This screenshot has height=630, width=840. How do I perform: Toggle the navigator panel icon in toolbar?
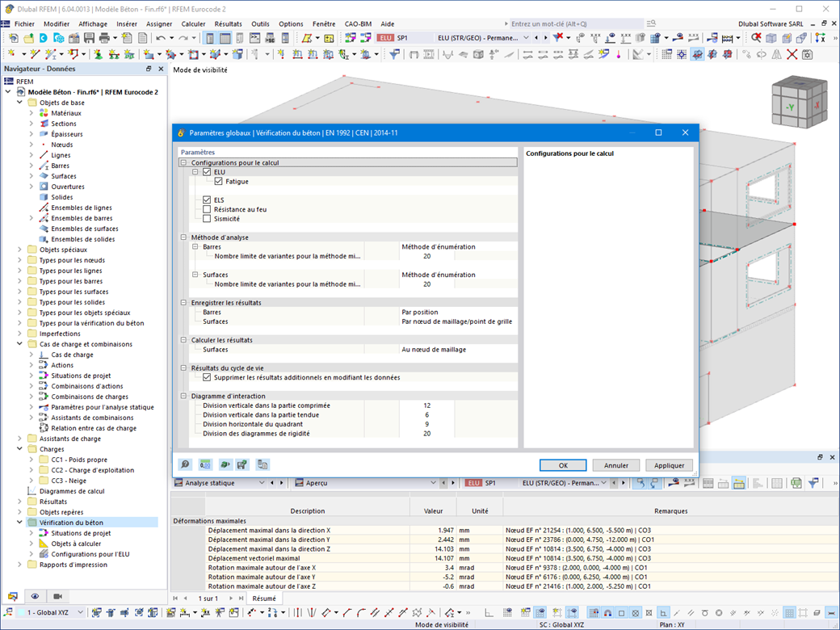click(210, 38)
